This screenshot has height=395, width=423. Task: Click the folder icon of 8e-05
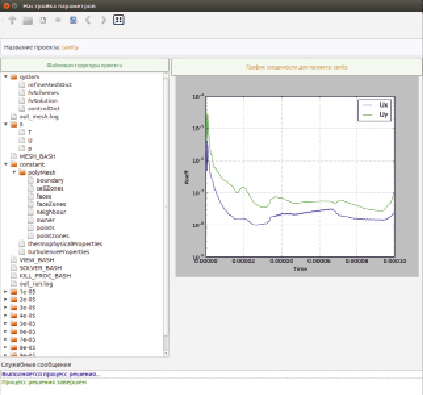pos(14,348)
